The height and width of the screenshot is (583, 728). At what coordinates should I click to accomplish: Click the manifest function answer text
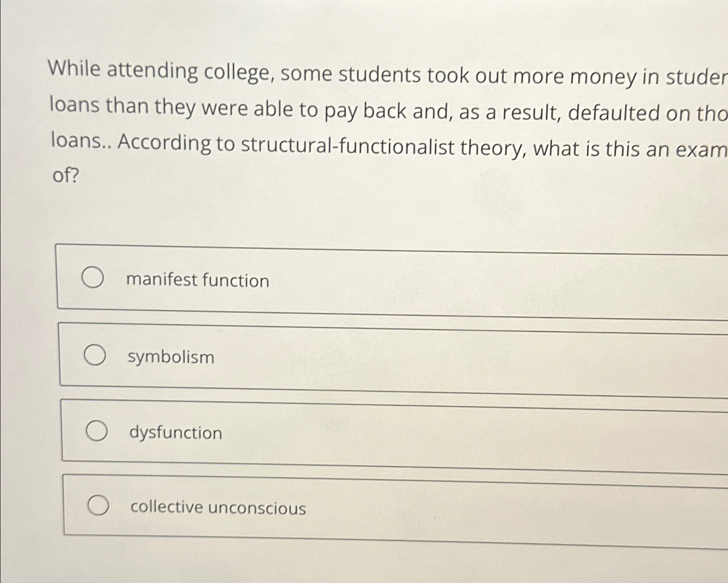click(x=197, y=280)
